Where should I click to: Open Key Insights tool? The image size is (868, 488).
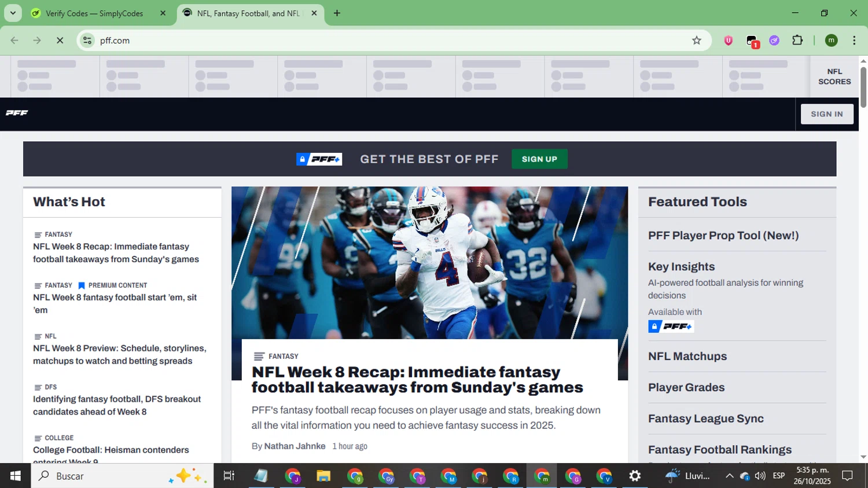(681, 267)
